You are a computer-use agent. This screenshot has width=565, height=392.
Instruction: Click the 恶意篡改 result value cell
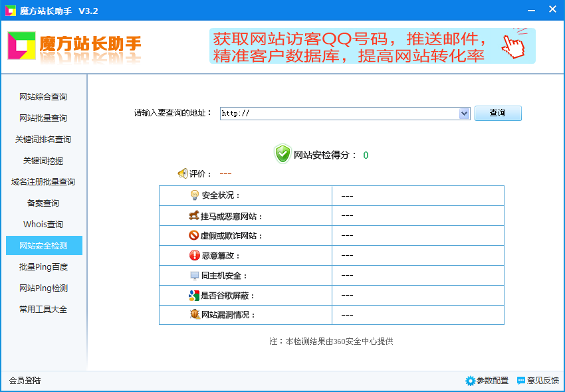coord(418,255)
